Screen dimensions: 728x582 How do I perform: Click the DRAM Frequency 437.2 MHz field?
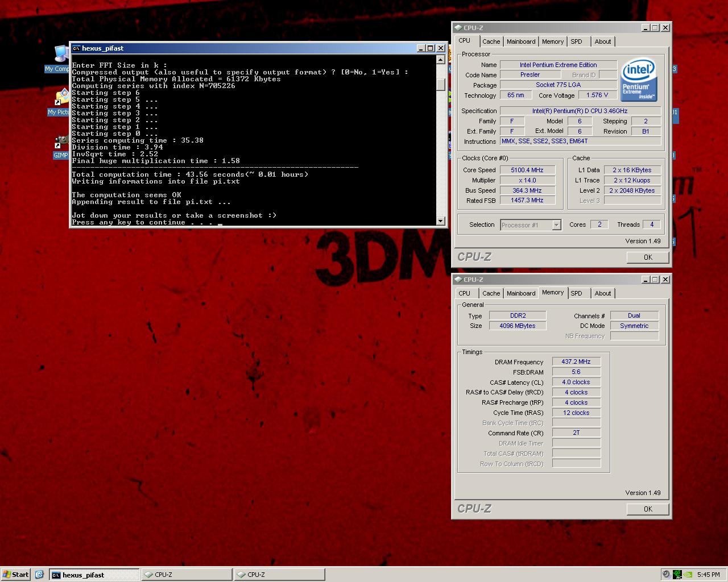pos(576,361)
